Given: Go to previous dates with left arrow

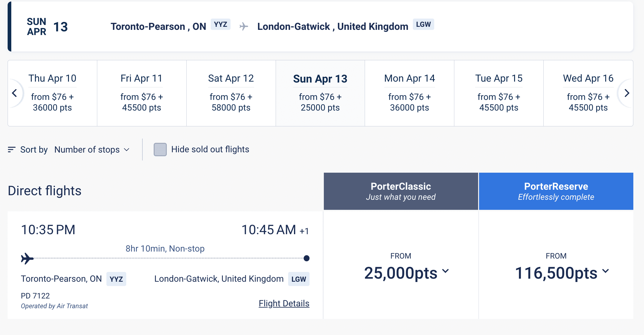Looking at the screenshot, I should click(14, 93).
